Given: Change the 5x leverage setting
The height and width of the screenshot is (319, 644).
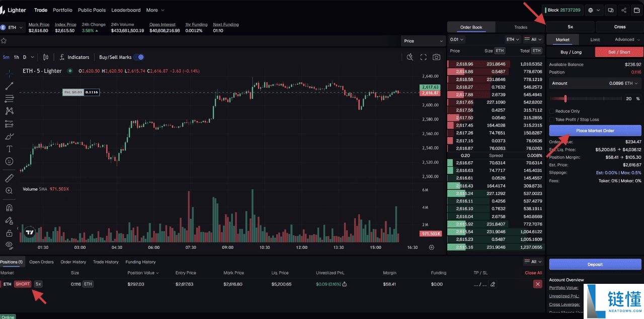Looking at the screenshot, I should tap(571, 27).
